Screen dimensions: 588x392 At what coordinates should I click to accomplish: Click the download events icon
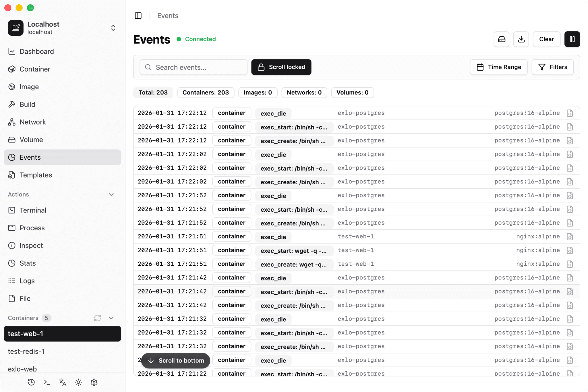(x=521, y=39)
